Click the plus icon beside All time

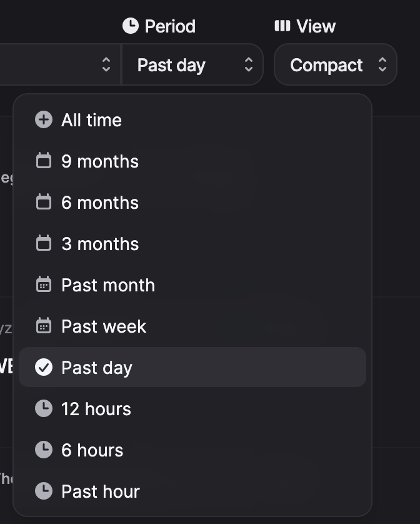click(x=43, y=120)
